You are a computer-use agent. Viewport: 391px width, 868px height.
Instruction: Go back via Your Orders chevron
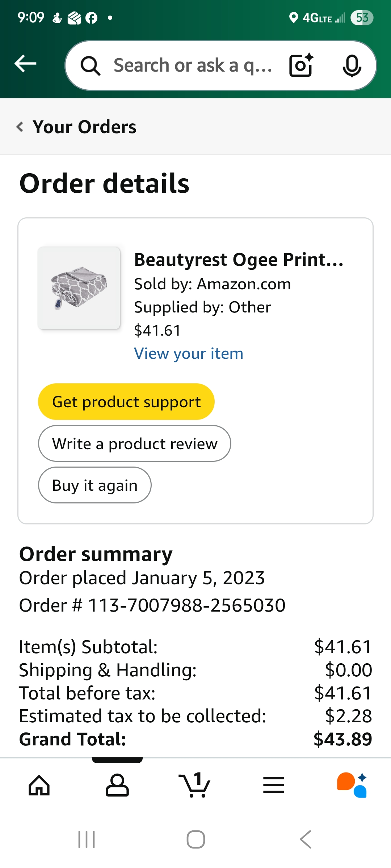pyautogui.click(x=20, y=127)
